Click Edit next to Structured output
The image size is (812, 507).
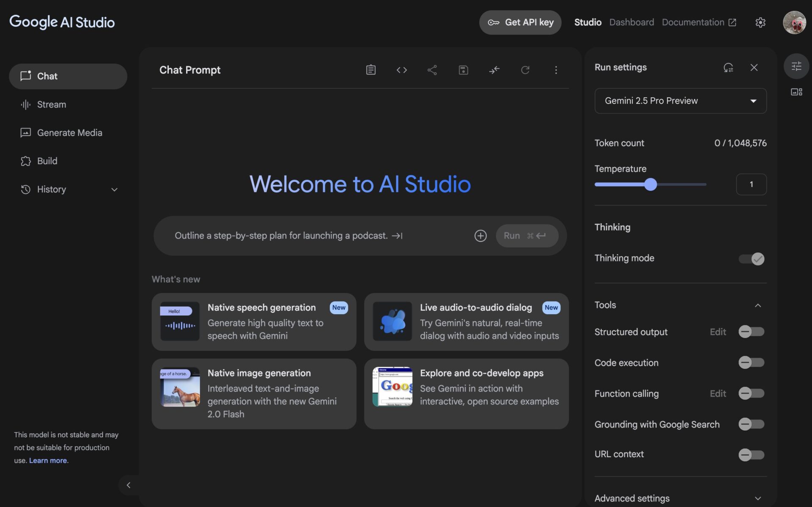718,332
